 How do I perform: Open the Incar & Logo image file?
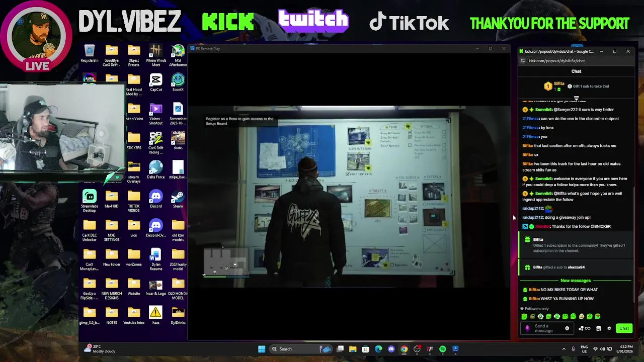click(x=156, y=287)
